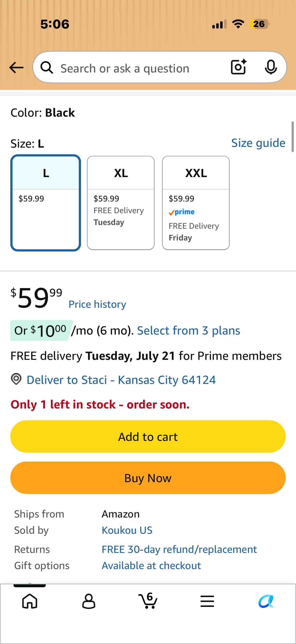Screen dimensions: 296x644
Task: Tap the delivery location pin icon
Action: pos(16,379)
